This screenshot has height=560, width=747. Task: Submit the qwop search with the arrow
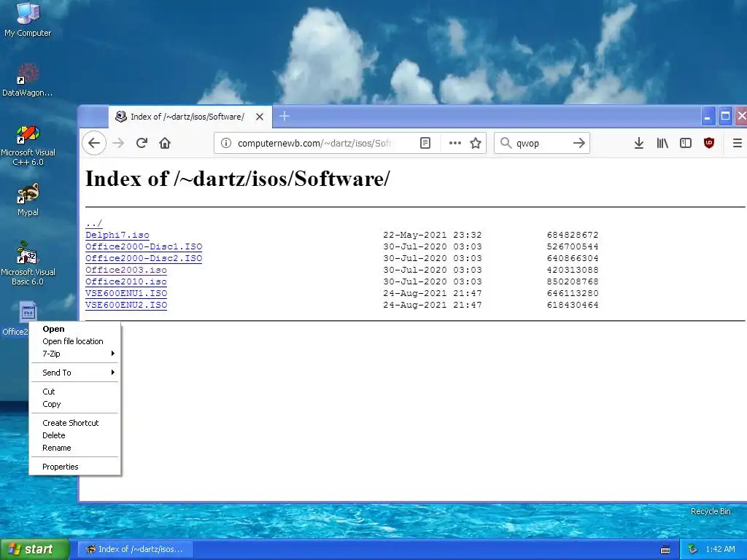tap(578, 143)
